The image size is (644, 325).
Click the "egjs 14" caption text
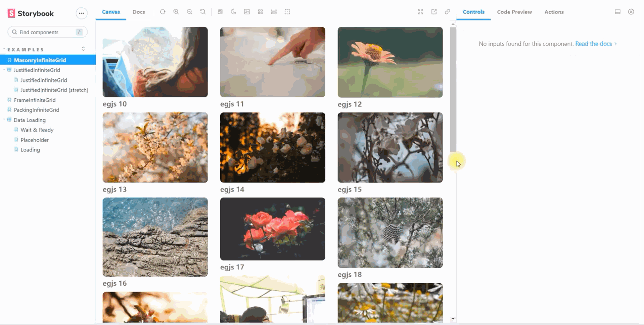232,189
